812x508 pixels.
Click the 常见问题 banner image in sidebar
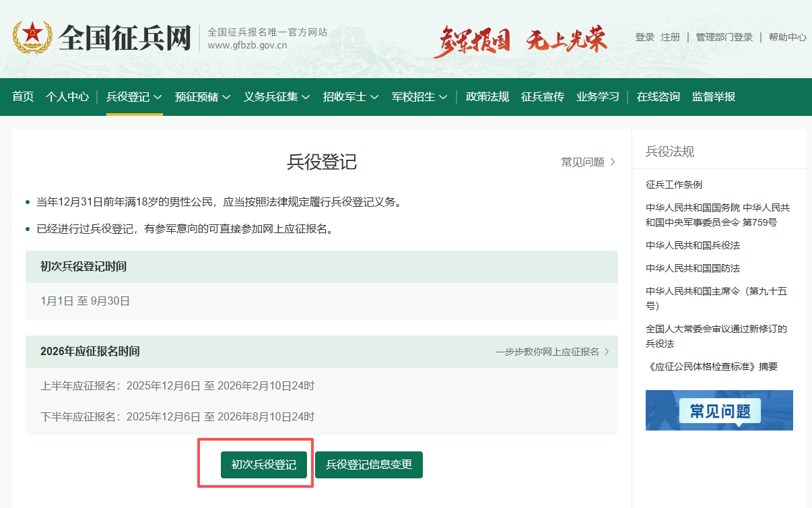719,410
